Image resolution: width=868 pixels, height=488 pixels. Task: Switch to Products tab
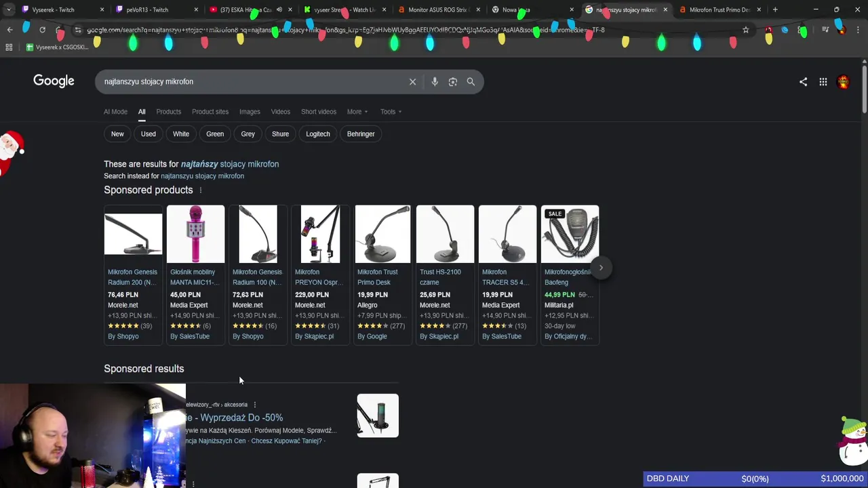tap(168, 112)
